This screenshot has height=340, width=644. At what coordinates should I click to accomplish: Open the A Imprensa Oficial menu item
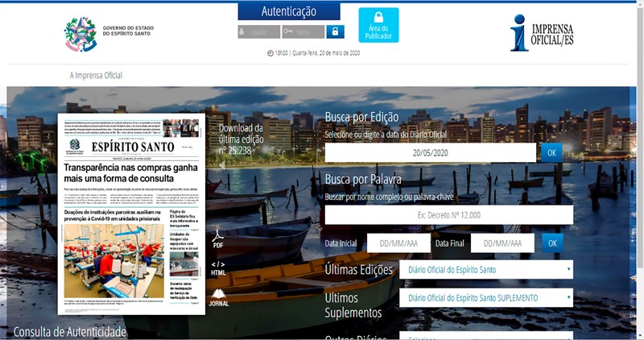click(96, 75)
